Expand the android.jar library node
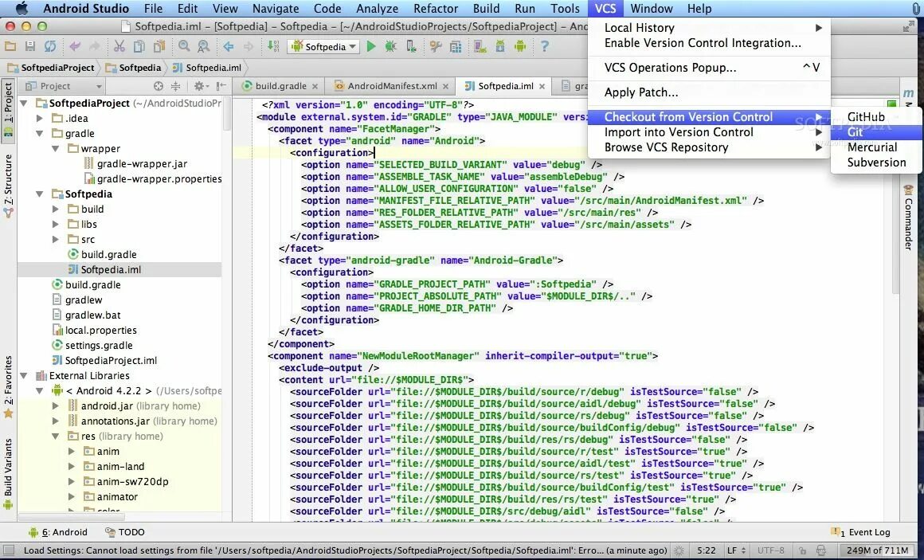The width and height of the screenshot is (924, 560). [56, 405]
